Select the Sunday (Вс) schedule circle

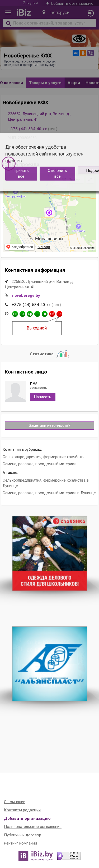(59, 314)
